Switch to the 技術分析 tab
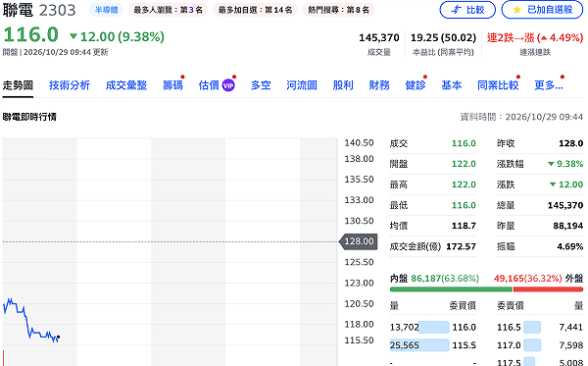 [x=70, y=85]
